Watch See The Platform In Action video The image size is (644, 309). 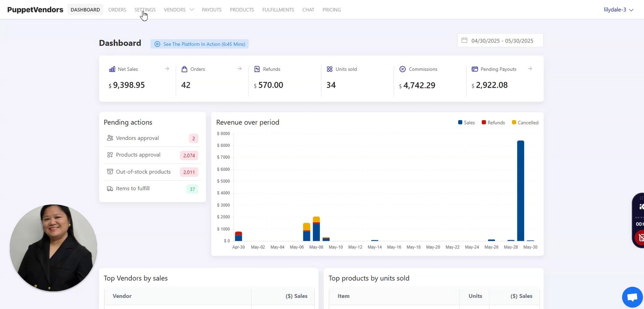pyautogui.click(x=200, y=44)
